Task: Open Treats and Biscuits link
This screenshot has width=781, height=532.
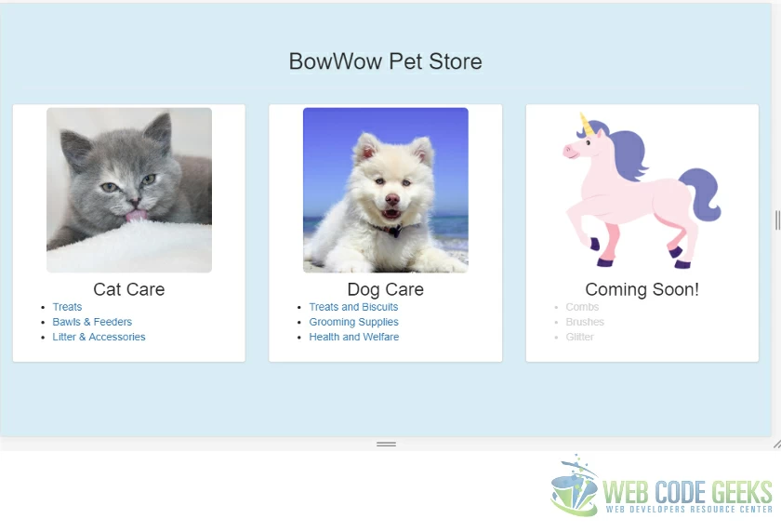Action: (353, 307)
